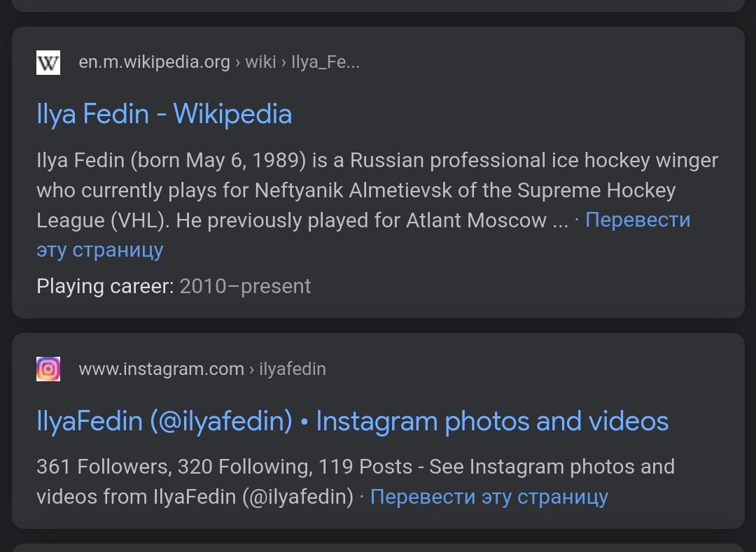The width and height of the screenshot is (756, 552).
Task: Select the 'ilyafedin' breadcrumb segment
Action: coord(293,369)
